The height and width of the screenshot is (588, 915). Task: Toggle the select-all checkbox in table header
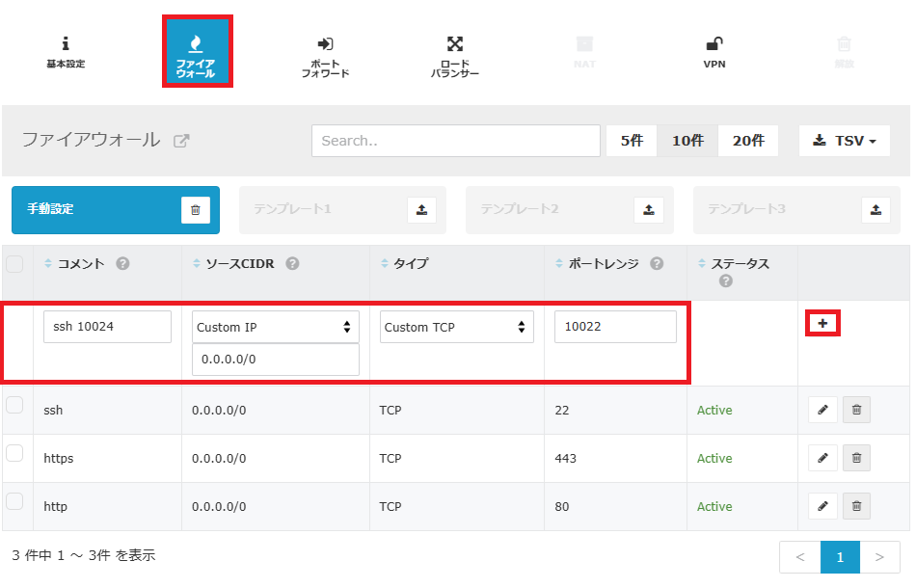pyautogui.click(x=14, y=264)
